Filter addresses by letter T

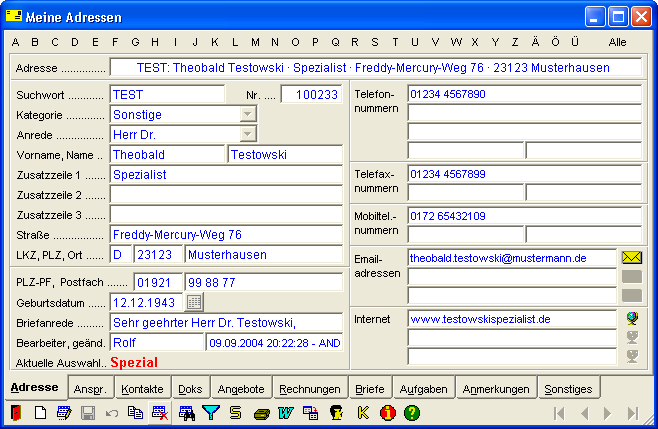(x=395, y=42)
